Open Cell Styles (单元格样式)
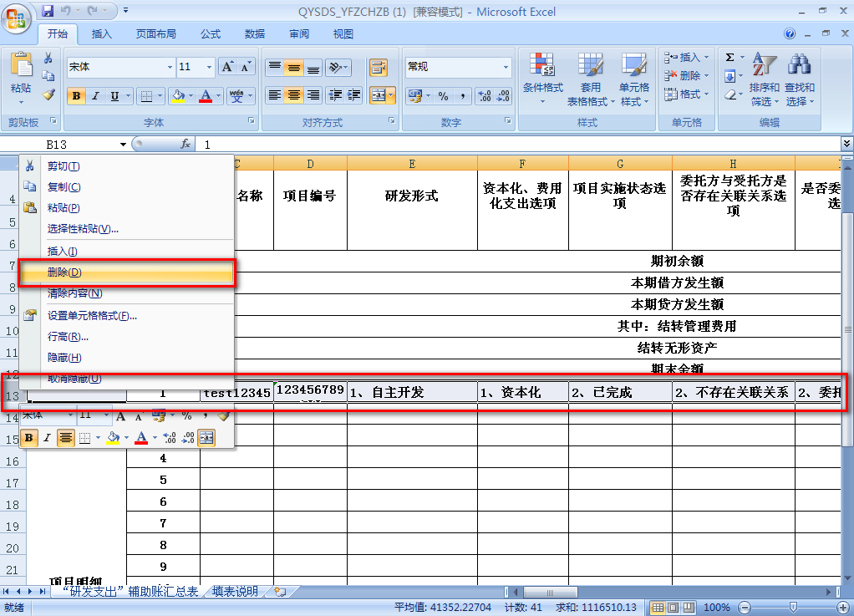The image size is (854, 616). tap(634, 79)
